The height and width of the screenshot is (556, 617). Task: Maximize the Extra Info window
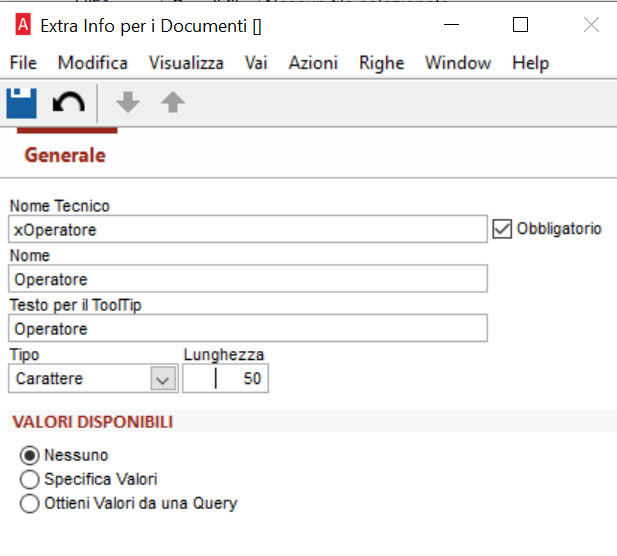point(520,25)
